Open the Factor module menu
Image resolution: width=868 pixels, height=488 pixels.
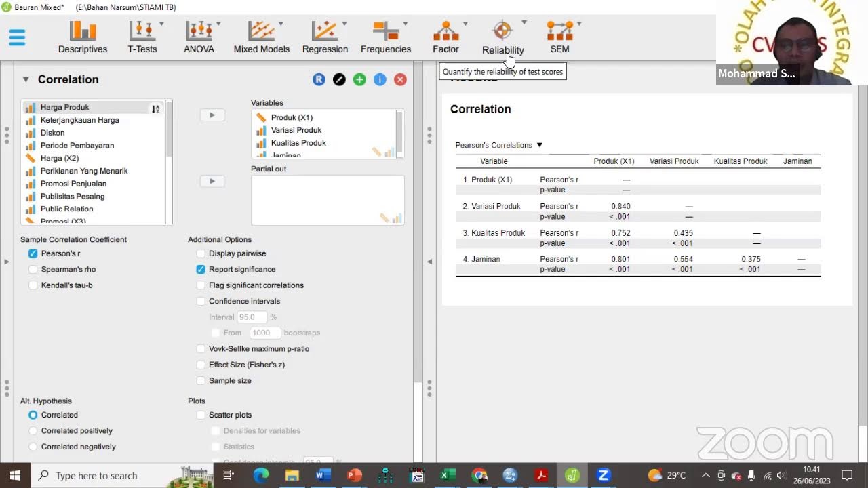[x=446, y=38]
